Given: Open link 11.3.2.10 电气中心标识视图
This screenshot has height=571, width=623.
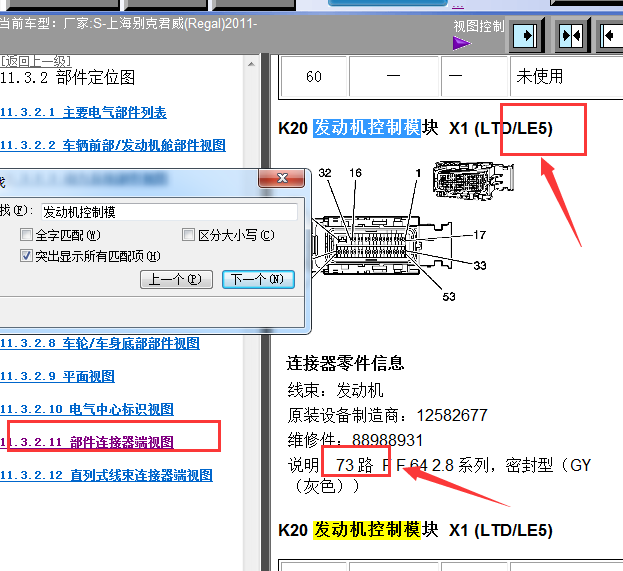Looking at the screenshot, I should 87,409.
